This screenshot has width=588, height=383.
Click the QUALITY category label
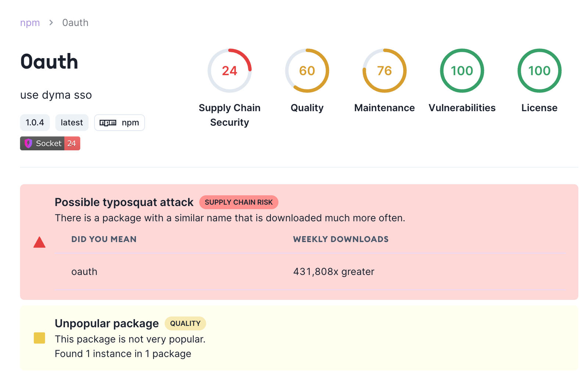coord(185,323)
